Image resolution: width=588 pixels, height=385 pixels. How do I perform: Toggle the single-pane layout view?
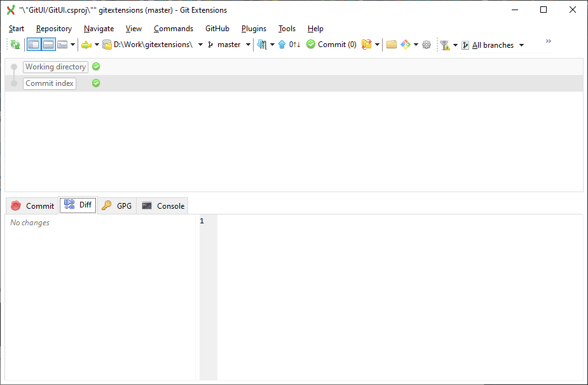point(61,45)
